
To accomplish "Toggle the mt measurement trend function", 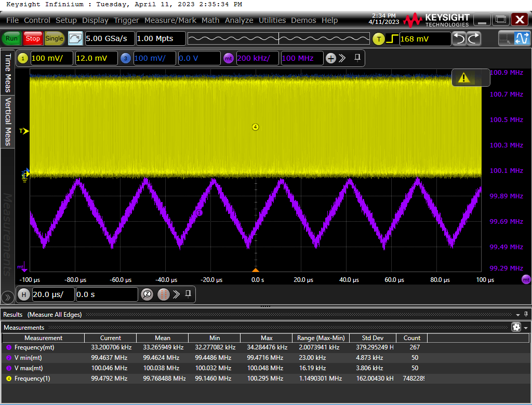I will [x=229, y=58].
